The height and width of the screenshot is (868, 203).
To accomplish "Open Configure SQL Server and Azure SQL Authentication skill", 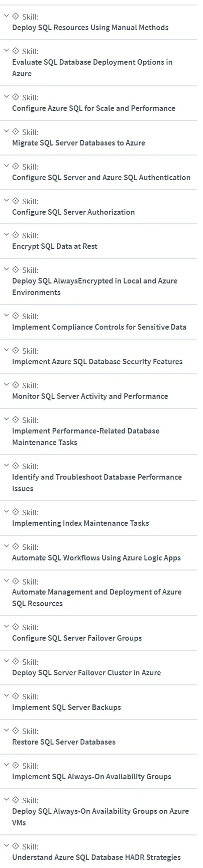I will (x=101, y=178).
